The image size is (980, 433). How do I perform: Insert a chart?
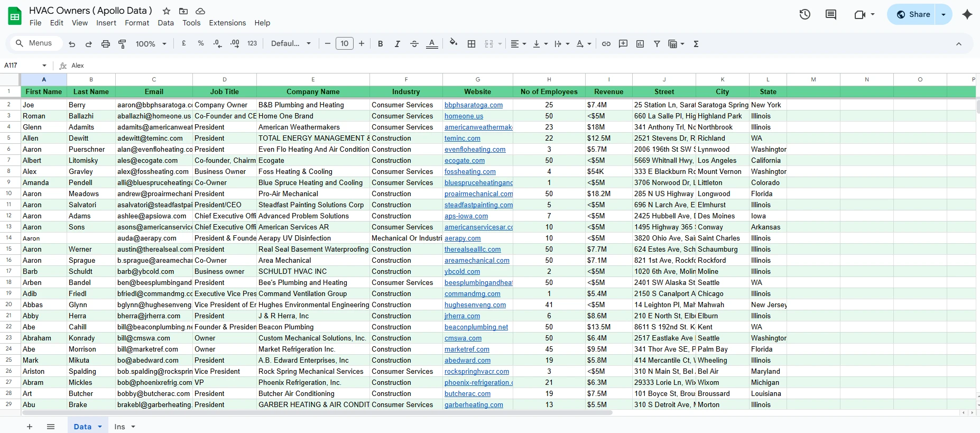click(x=640, y=44)
